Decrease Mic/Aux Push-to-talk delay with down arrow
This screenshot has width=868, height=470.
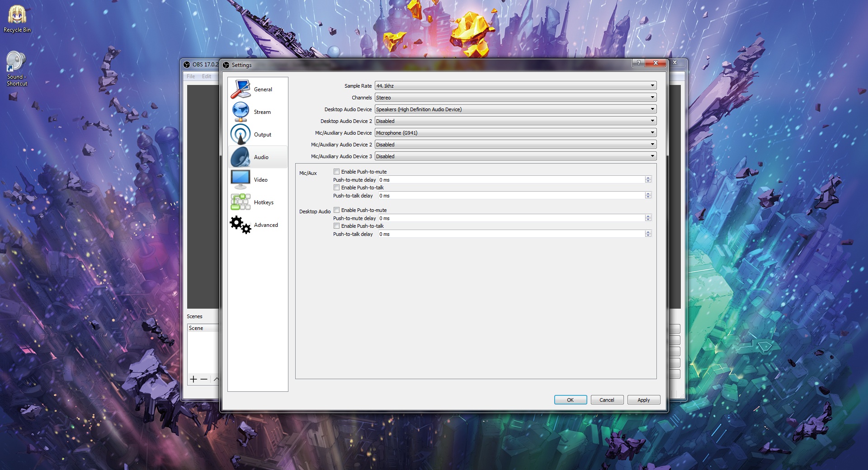[648, 197]
